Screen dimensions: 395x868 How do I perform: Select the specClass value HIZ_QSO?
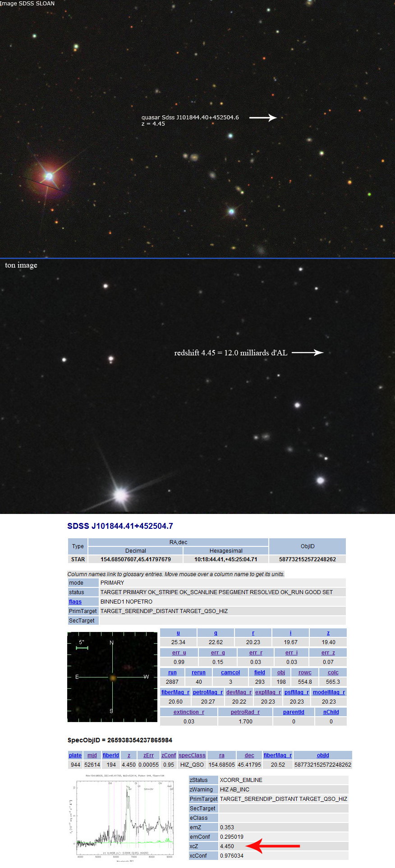point(192,765)
